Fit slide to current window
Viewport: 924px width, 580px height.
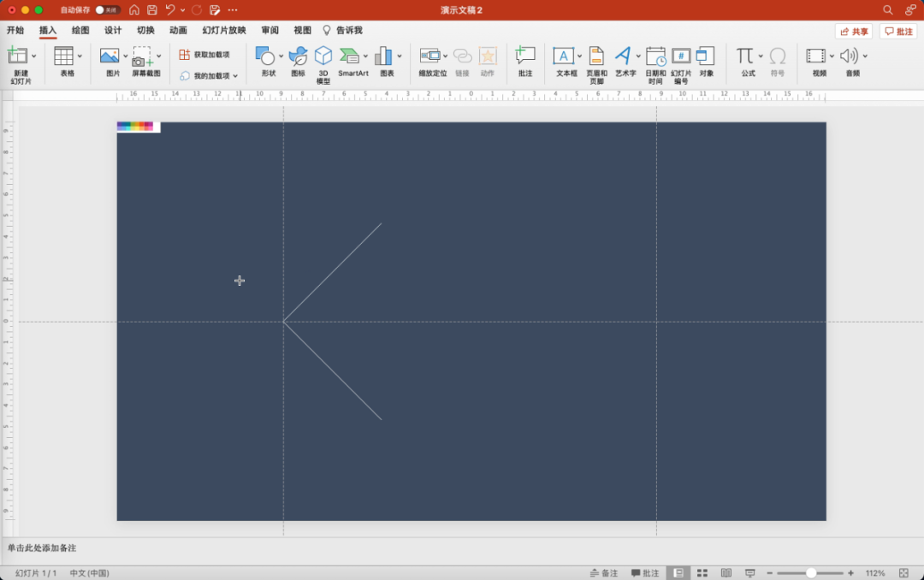pyautogui.click(x=904, y=573)
